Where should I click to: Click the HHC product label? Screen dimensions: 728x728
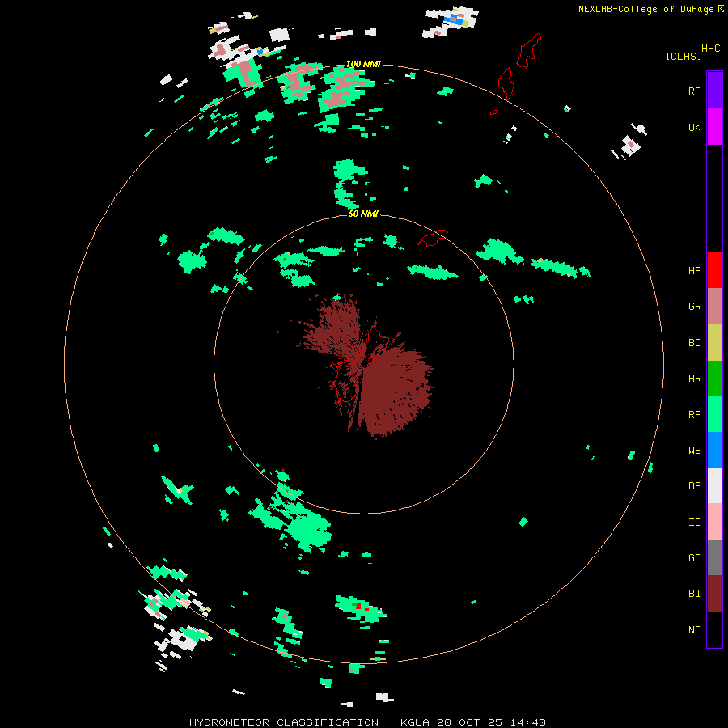(x=710, y=49)
